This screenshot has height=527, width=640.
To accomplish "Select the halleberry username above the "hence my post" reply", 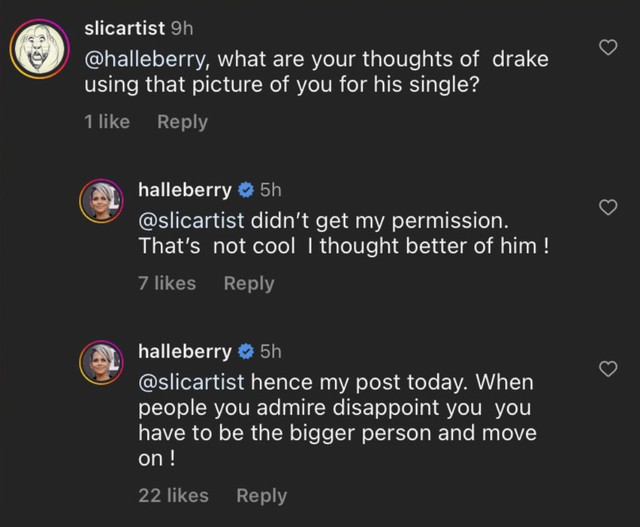I will tap(184, 352).
